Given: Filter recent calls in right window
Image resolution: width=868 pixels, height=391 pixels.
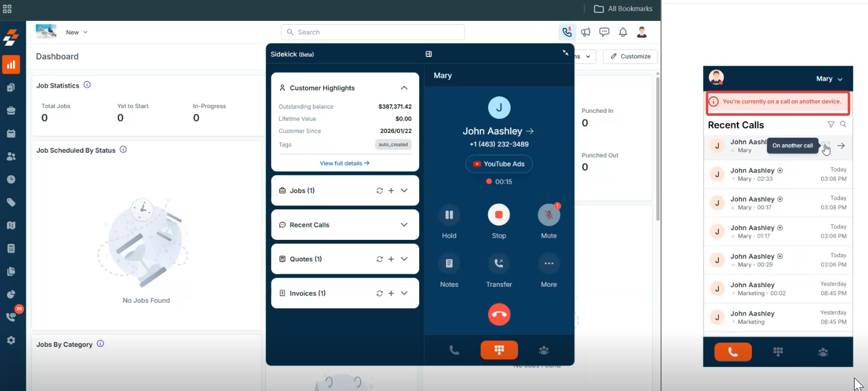Looking at the screenshot, I should [831, 124].
